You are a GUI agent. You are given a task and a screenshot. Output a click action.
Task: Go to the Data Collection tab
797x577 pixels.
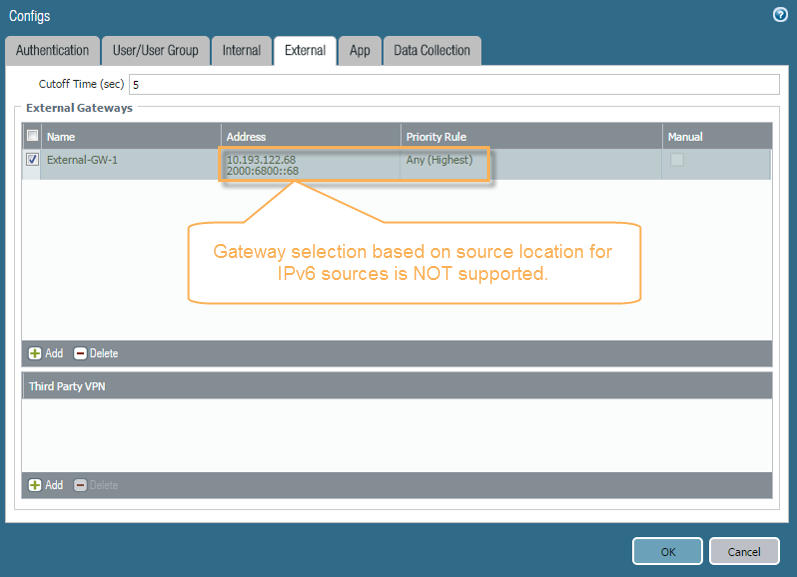click(432, 50)
